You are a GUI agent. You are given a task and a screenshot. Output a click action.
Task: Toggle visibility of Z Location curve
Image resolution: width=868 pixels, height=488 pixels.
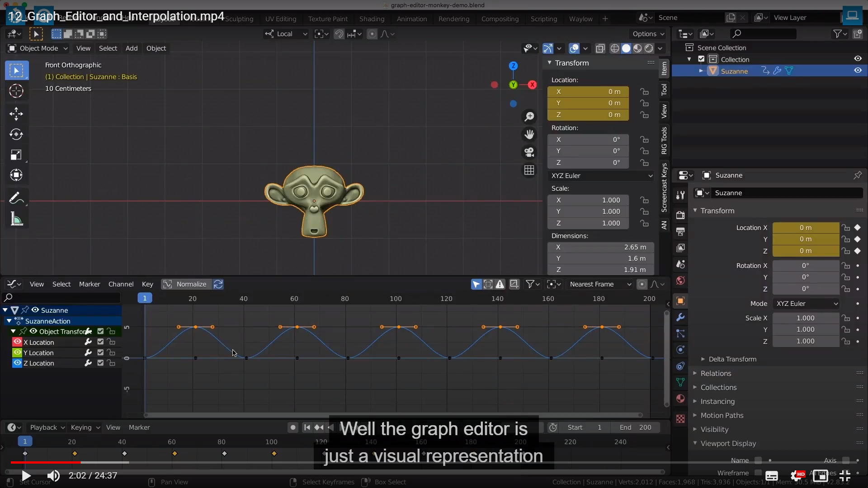tap(17, 363)
